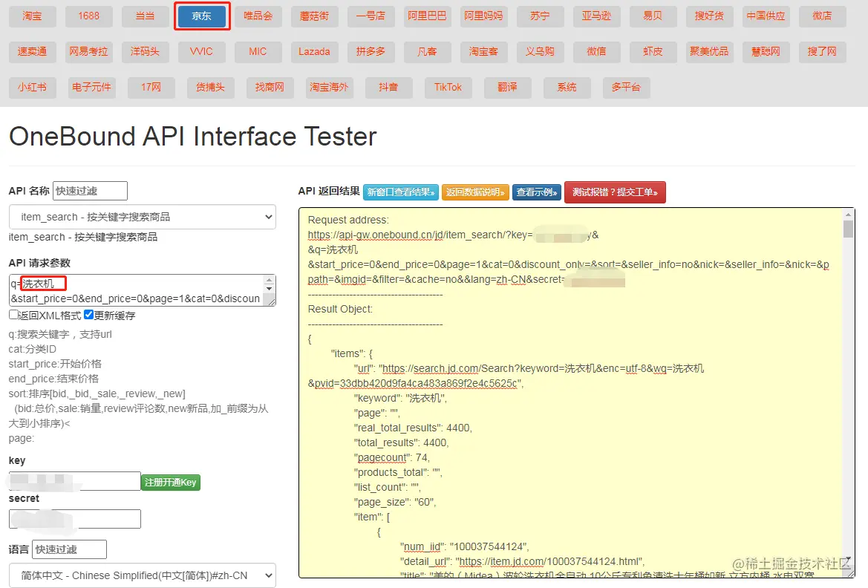
Task: Click the 17网 platform button
Action: [x=151, y=87]
